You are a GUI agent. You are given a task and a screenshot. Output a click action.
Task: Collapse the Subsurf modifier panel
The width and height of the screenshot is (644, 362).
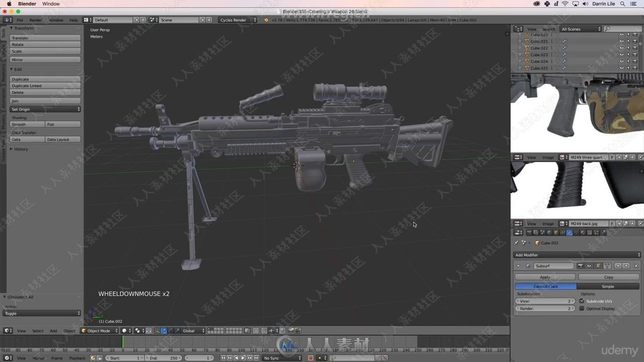[518, 266]
